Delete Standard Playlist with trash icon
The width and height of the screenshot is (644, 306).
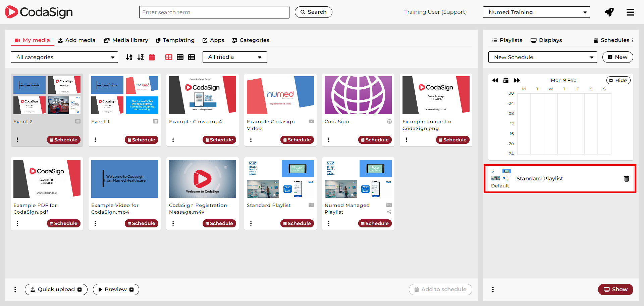[626, 179]
